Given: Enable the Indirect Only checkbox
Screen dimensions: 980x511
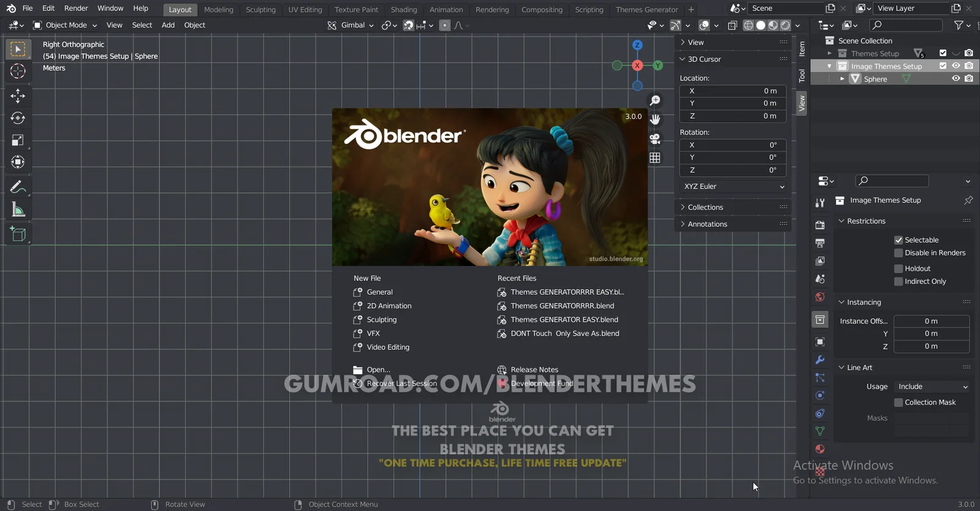Looking at the screenshot, I should pyautogui.click(x=899, y=282).
